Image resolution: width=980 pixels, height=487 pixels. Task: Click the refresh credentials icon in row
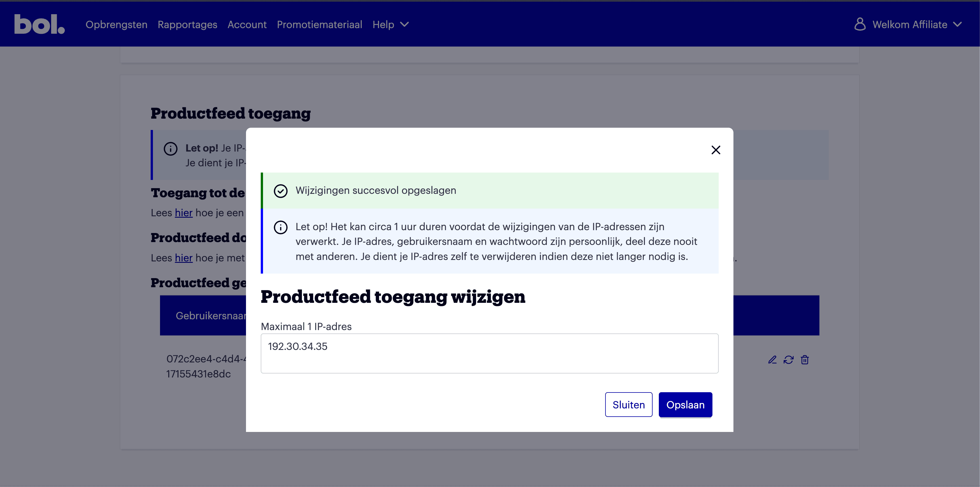(788, 360)
